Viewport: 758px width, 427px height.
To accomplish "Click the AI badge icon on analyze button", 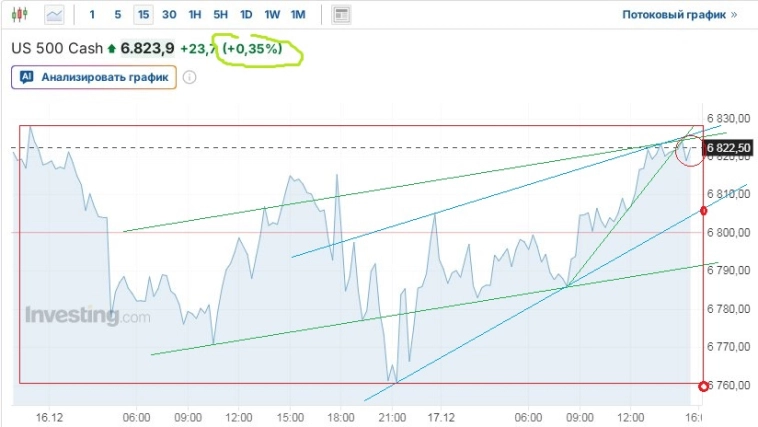I will point(27,76).
